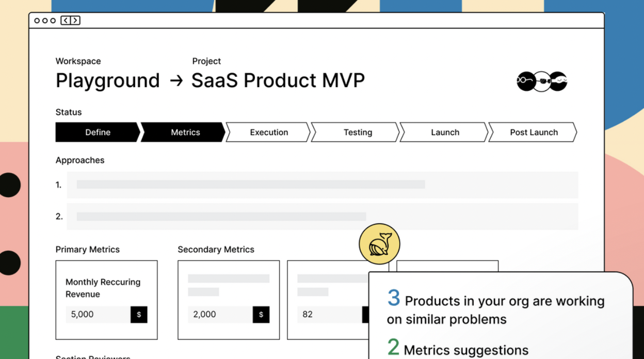The image size is (644, 359).
Task: Click the Workspace label
Action: (78, 61)
